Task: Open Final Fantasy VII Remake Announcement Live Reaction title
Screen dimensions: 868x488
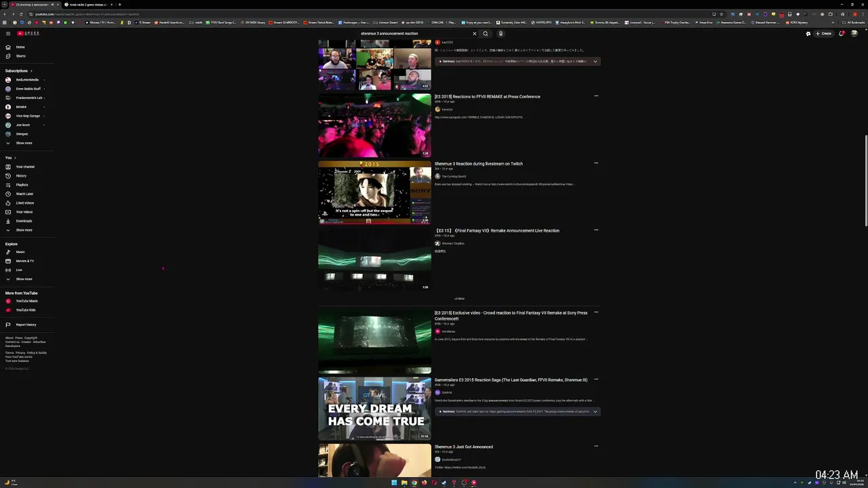Action: coord(497,230)
